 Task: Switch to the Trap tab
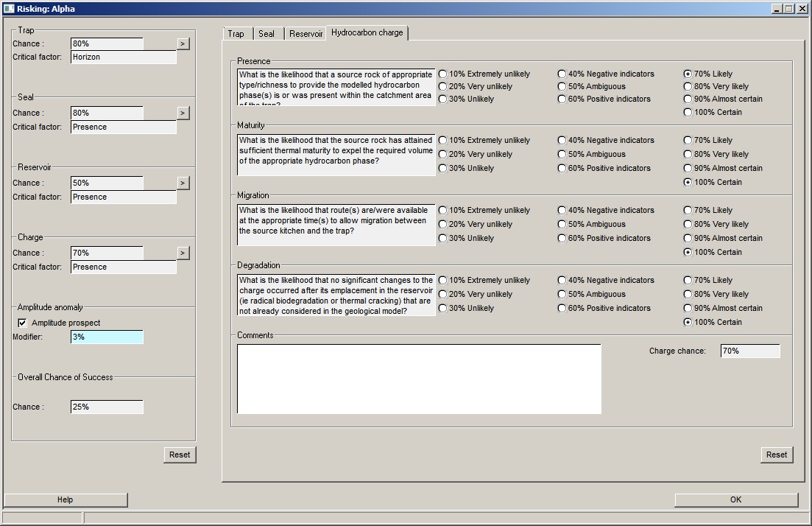tap(236, 34)
